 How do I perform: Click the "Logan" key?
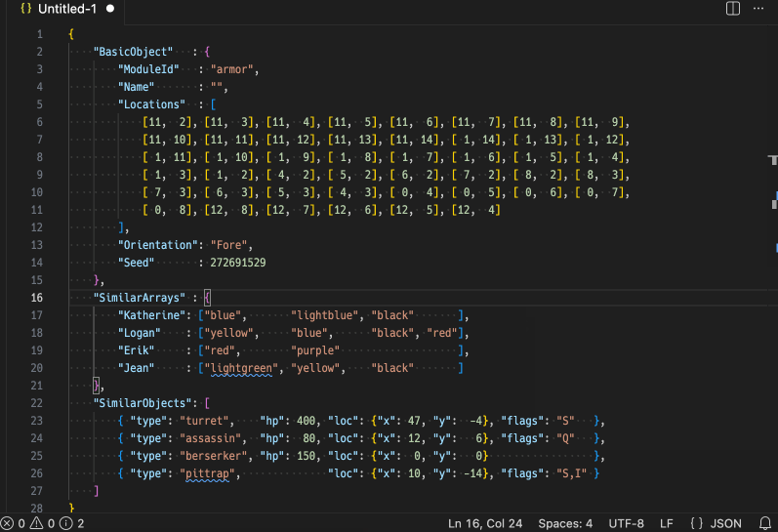139,333
